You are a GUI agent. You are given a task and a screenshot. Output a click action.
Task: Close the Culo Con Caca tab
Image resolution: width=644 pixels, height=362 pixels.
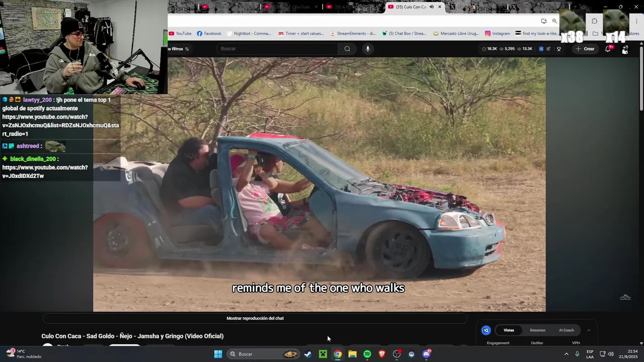coord(440,7)
